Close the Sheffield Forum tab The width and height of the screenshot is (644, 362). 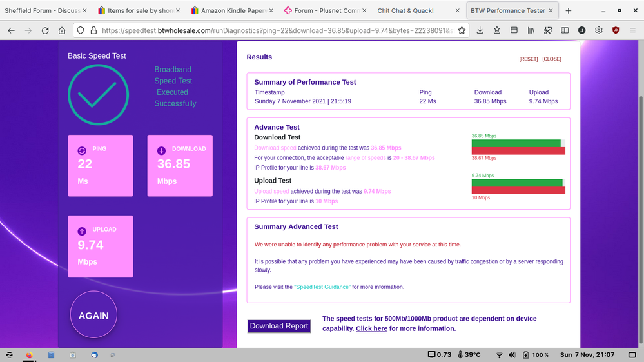point(84,11)
